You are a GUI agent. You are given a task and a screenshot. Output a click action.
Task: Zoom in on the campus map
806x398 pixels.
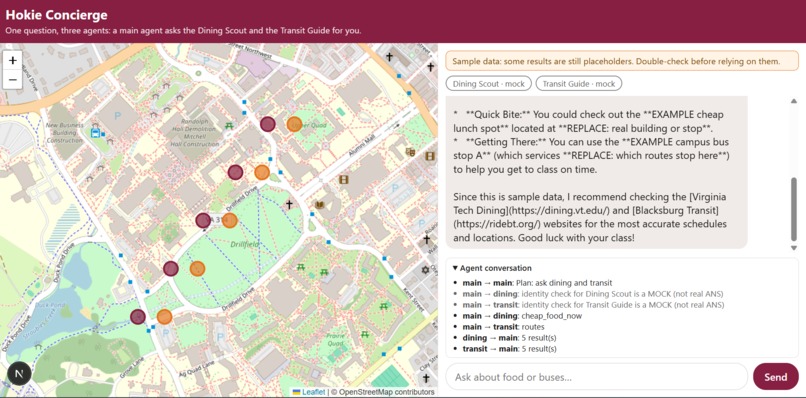tap(13, 60)
